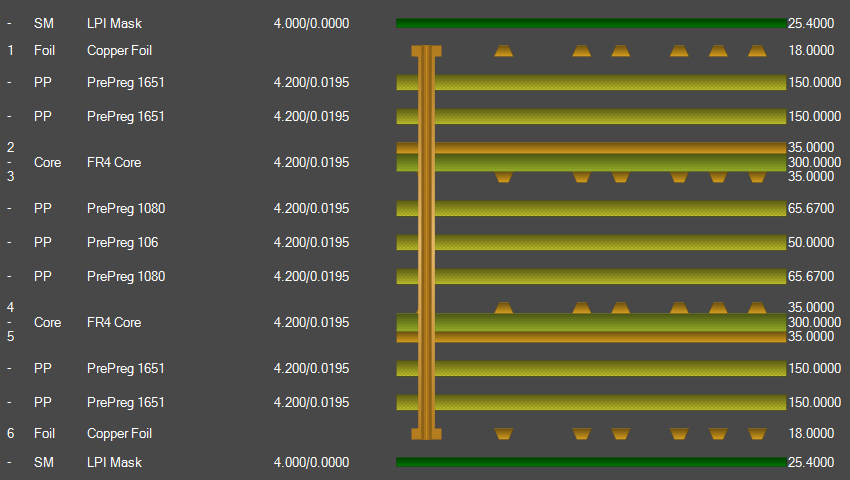The image size is (850, 480).
Task: Click the top LPI Mask 4.000/0.0000 dielectric value
Action: coord(311,23)
